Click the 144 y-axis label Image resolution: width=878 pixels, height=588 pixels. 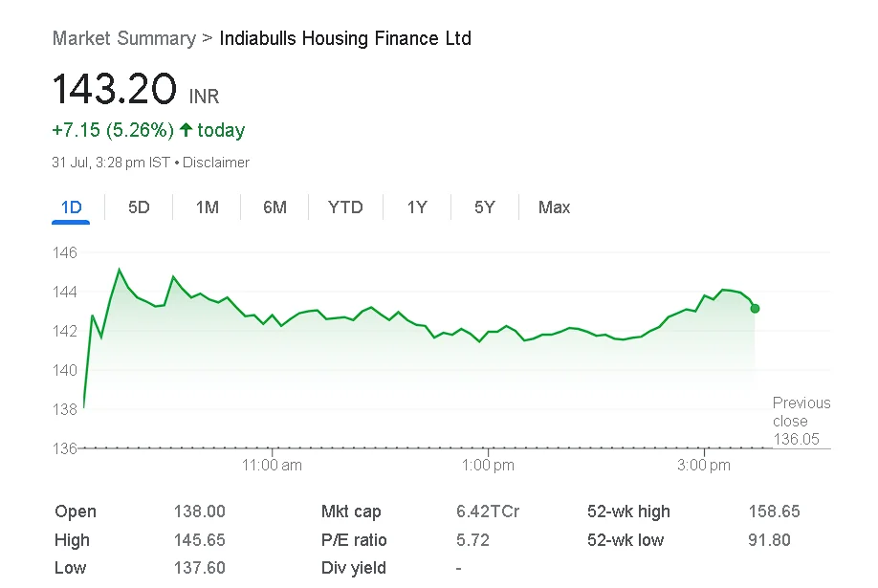click(65, 292)
